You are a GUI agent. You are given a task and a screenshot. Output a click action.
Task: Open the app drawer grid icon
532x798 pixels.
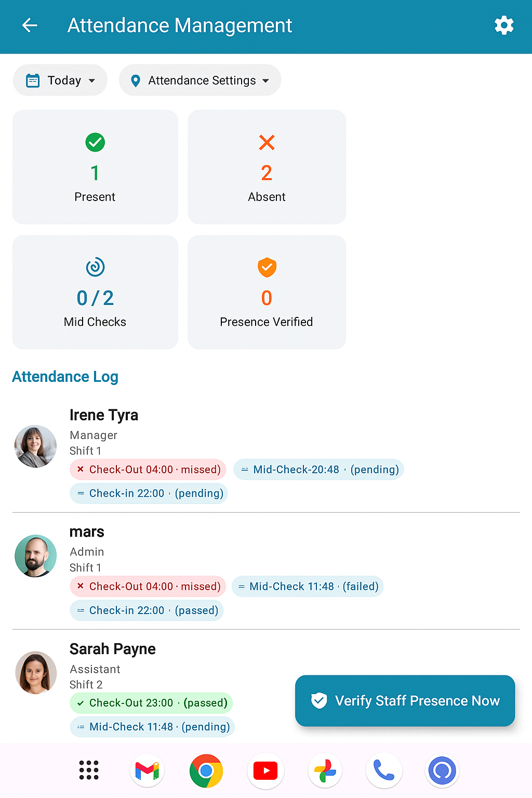pyautogui.click(x=88, y=770)
